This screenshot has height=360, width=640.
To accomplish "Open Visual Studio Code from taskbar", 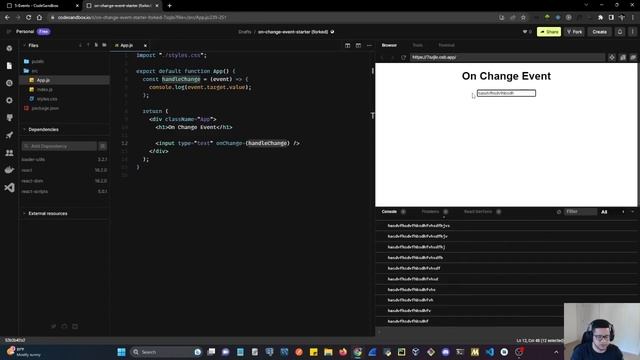I will pyautogui.click(x=490, y=352).
